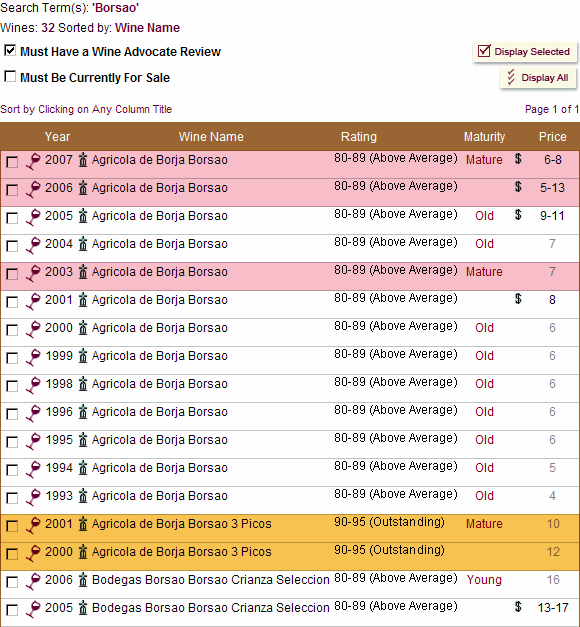Click Old maturity label in 2005 Borsao row
The height and width of the screenshot is (627, 580).
pos(484,216)
